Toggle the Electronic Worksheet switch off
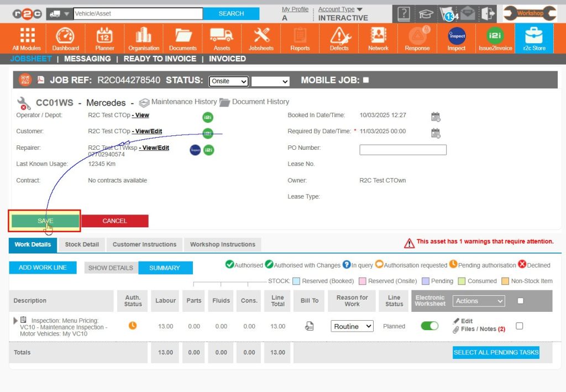The image size is (566, 392). click(429, 326)
